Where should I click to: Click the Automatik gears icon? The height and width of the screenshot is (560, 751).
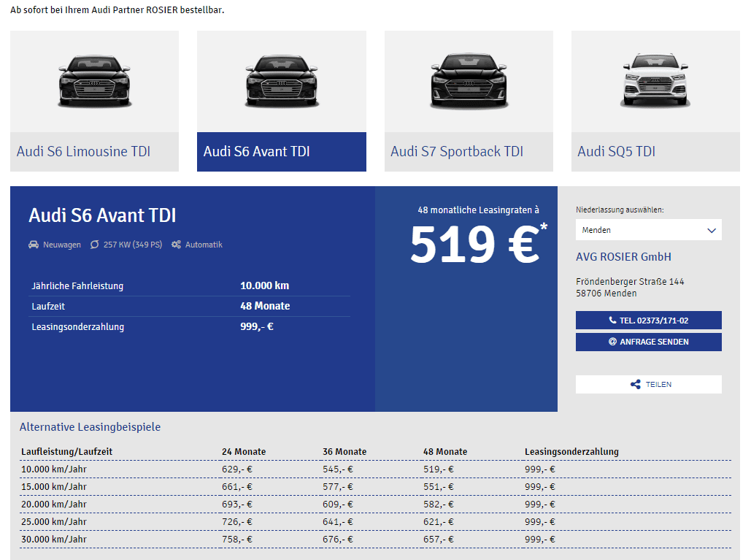pos(177,245)
